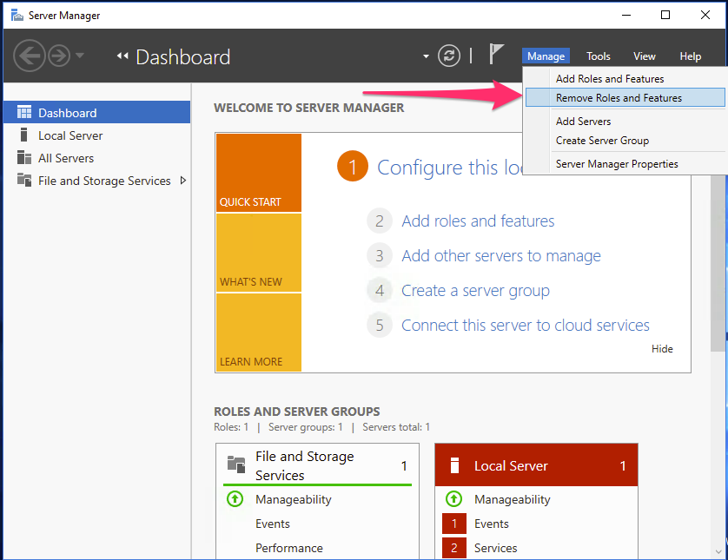This screenshot has height=560, width=728.
Task: Open Events in Local Server tile
Action: coord(491,524)
